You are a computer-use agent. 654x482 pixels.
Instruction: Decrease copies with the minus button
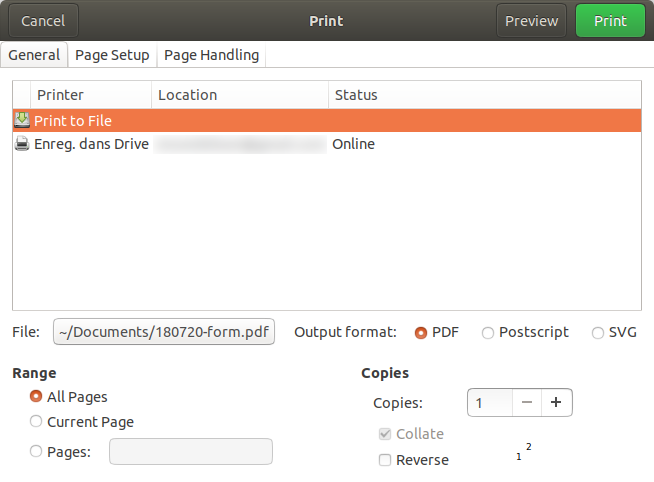(526, 402)
